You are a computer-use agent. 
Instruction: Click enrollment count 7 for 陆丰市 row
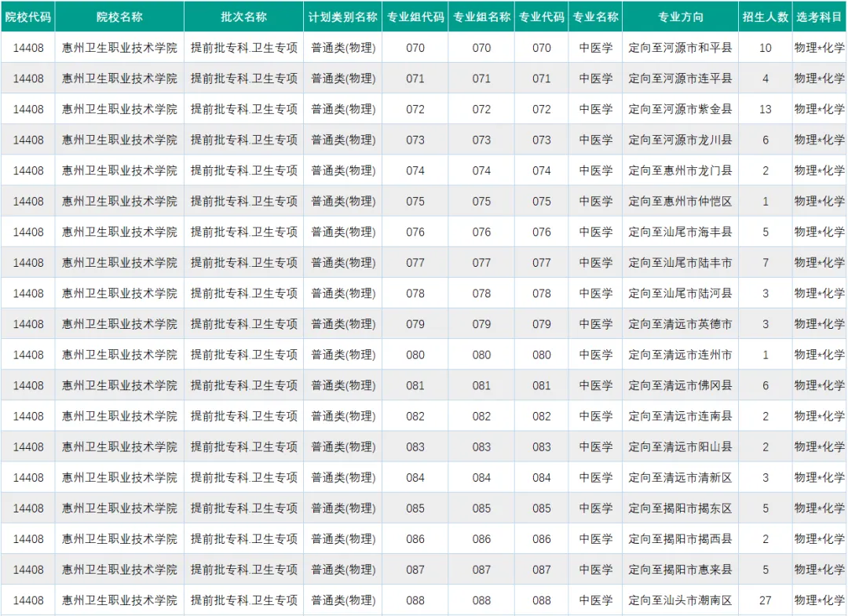coord(766,263)
